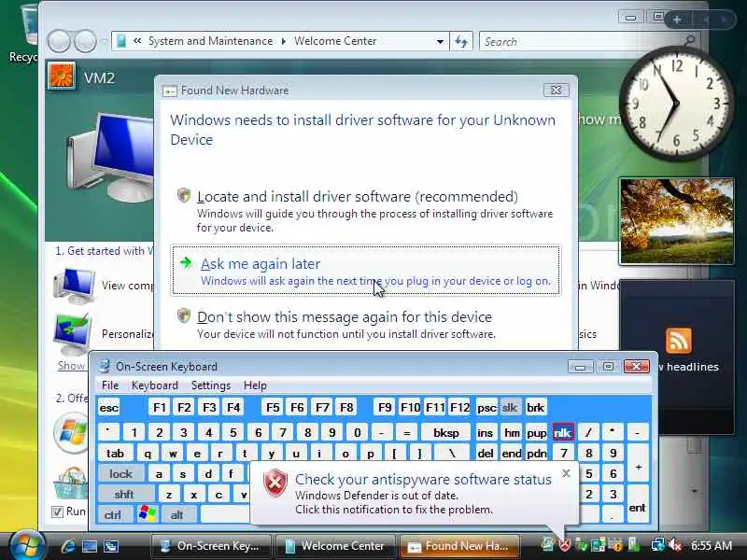Screen dimensions: 747x560
Task: Select Ask me again later option
Action: [x=366, y=271]
